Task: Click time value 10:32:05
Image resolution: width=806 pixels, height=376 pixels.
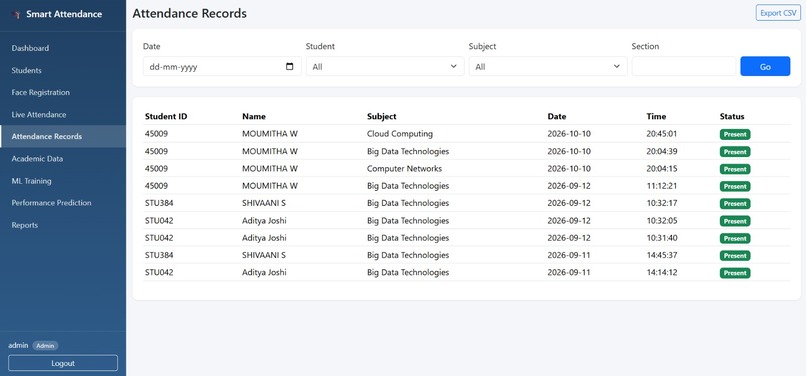Action: (x=662, y=221)
